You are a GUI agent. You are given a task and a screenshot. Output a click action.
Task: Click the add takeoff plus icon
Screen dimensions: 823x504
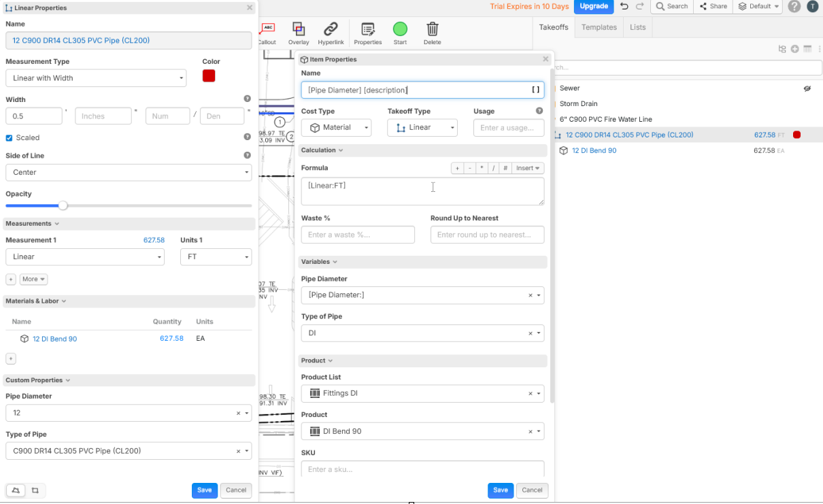[794, 49]
